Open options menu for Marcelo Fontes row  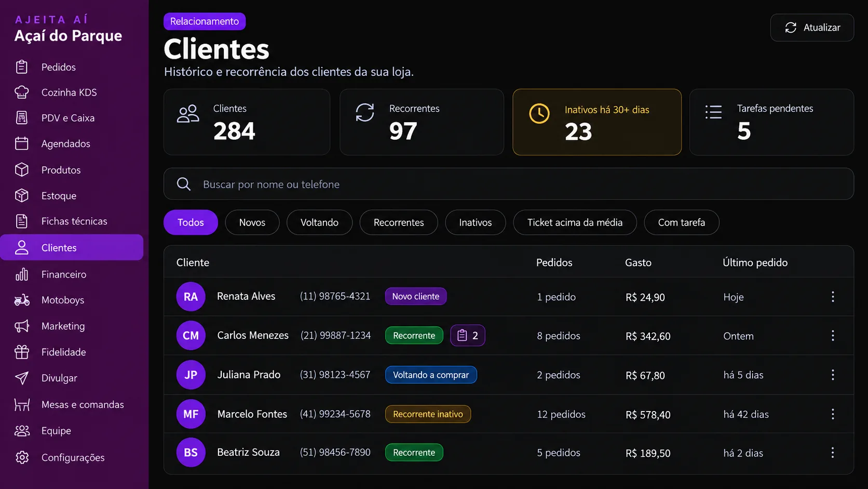tap(833, 414)
